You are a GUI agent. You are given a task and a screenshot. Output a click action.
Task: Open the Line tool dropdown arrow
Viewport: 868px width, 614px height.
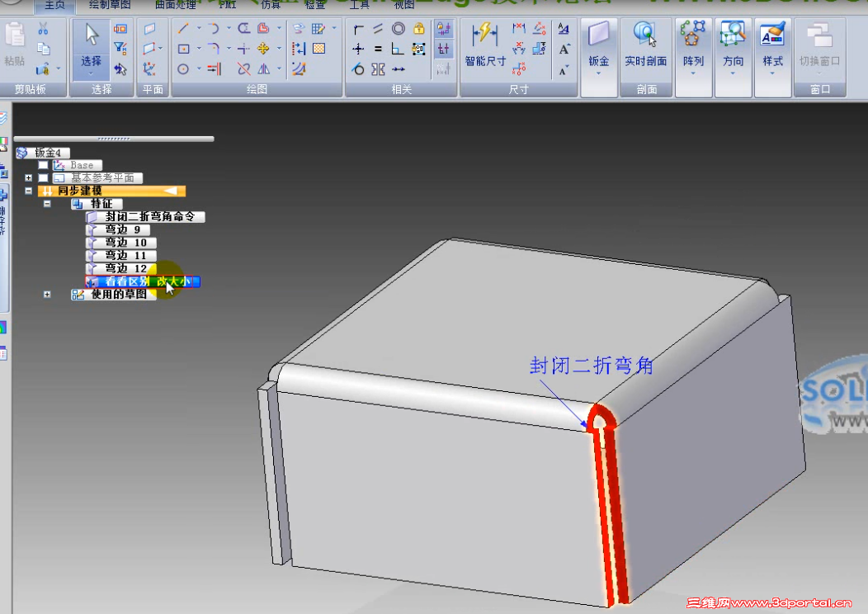point(199,28)
